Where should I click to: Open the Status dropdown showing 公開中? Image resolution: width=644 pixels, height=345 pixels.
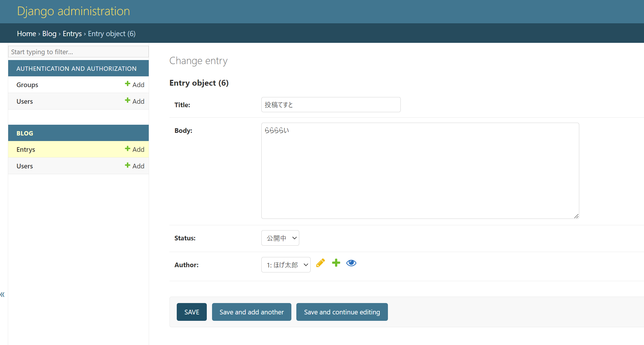pos(280,238)
